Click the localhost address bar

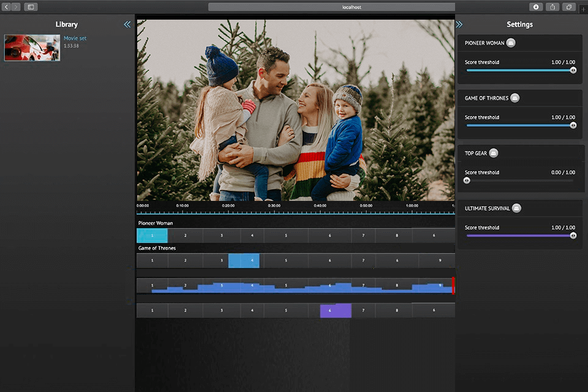click(x=331, y=7)
